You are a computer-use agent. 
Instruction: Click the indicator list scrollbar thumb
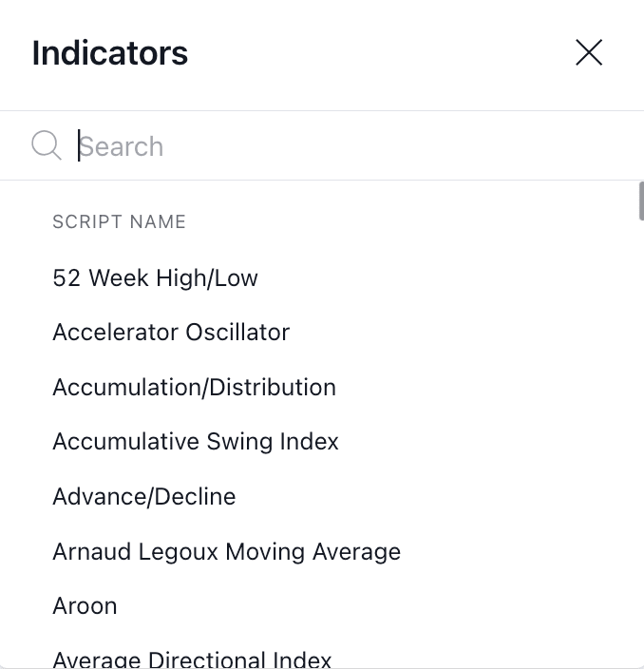641,201
